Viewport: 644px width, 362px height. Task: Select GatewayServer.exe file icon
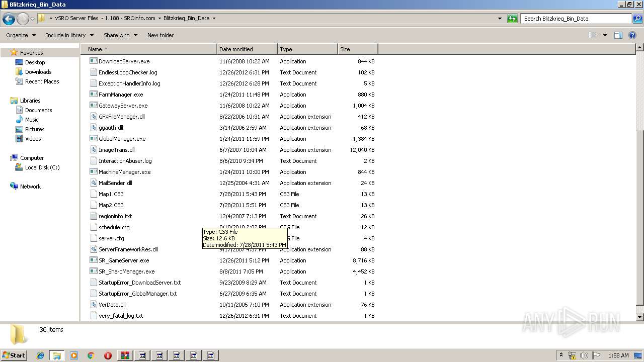point(93,105)
